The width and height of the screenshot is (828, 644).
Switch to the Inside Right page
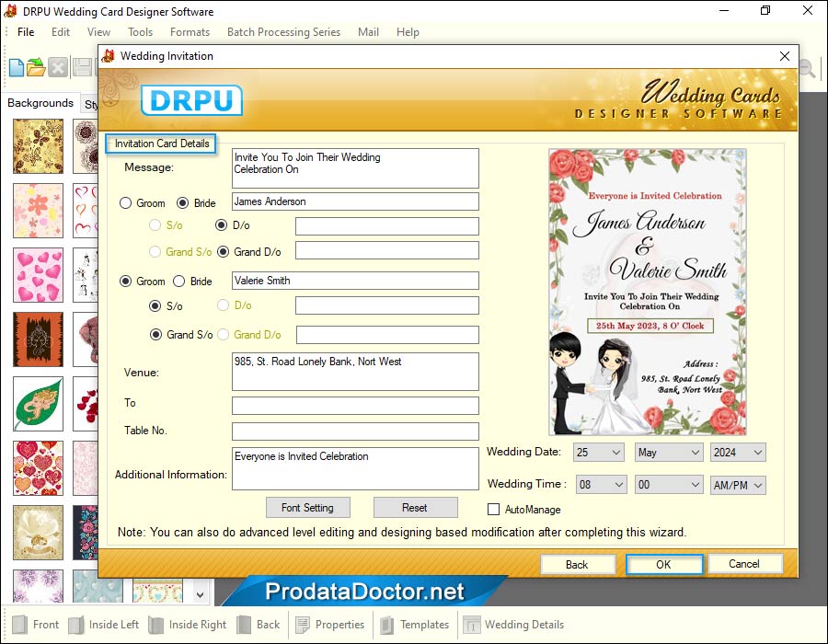click(188, 625)
